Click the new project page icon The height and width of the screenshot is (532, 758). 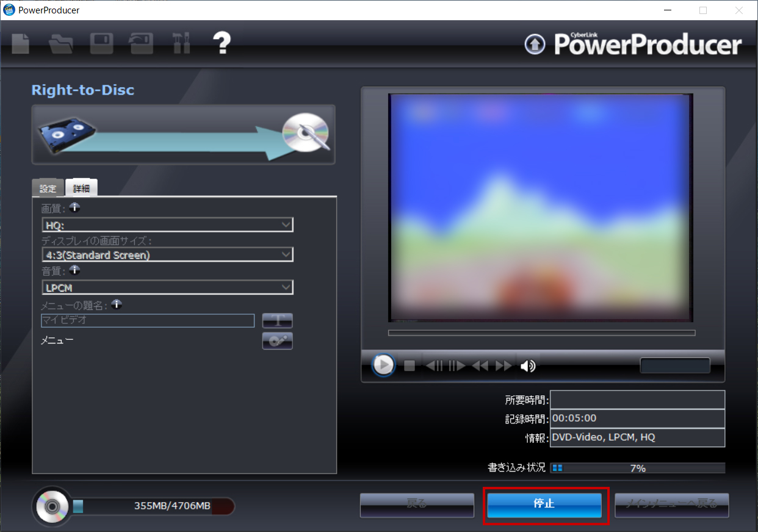(21, 43)
